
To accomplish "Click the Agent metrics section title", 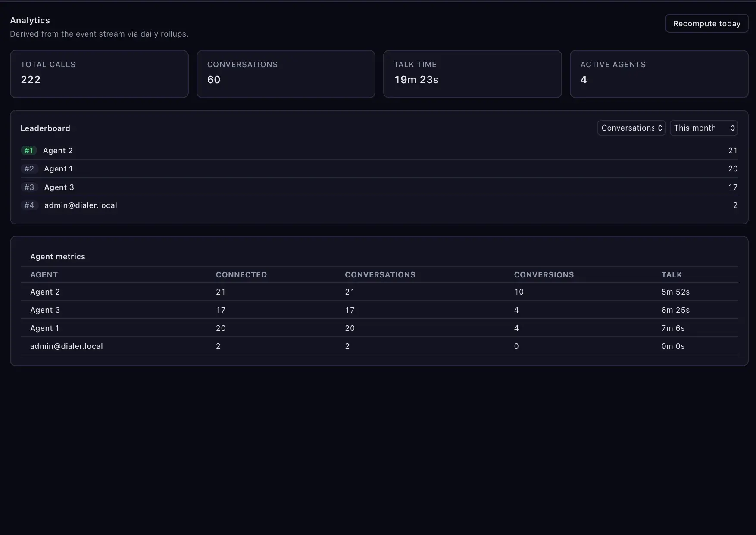I will (x=58, y=257).
